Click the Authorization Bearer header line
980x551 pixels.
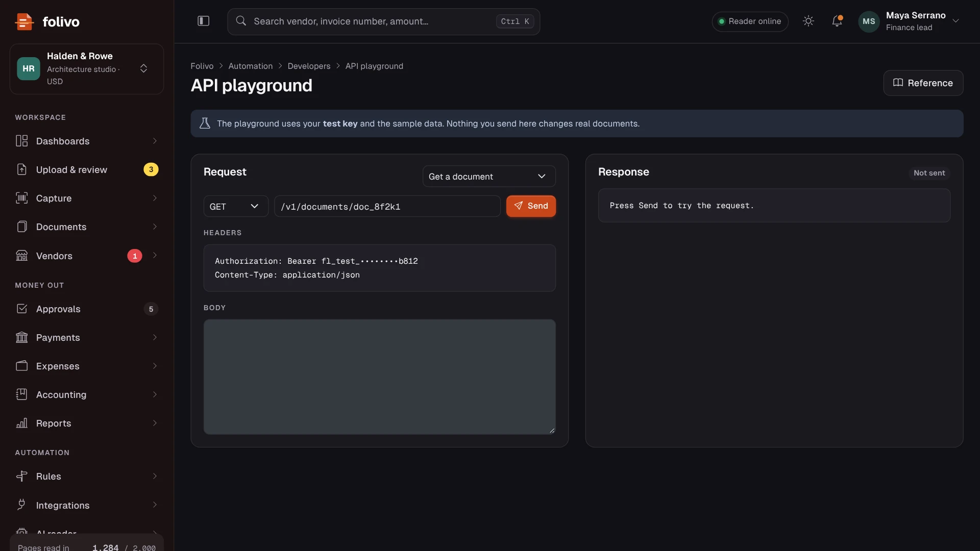316,261
